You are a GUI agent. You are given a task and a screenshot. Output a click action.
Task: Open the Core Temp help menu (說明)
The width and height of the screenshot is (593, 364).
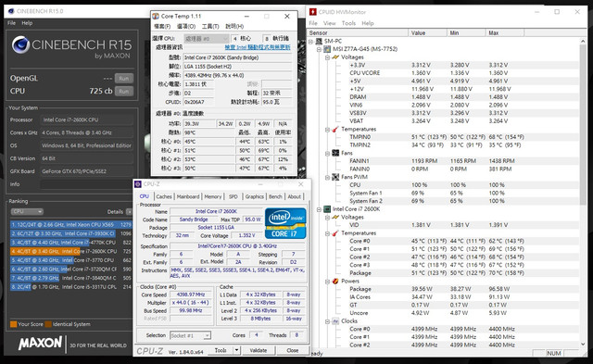(234, 27)
